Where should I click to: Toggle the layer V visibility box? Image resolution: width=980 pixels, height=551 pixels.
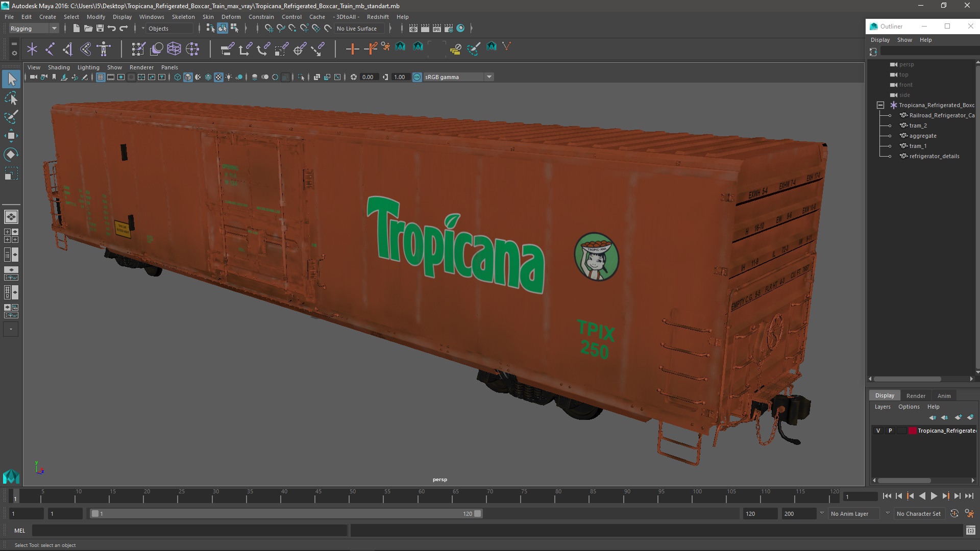point(878,431)
